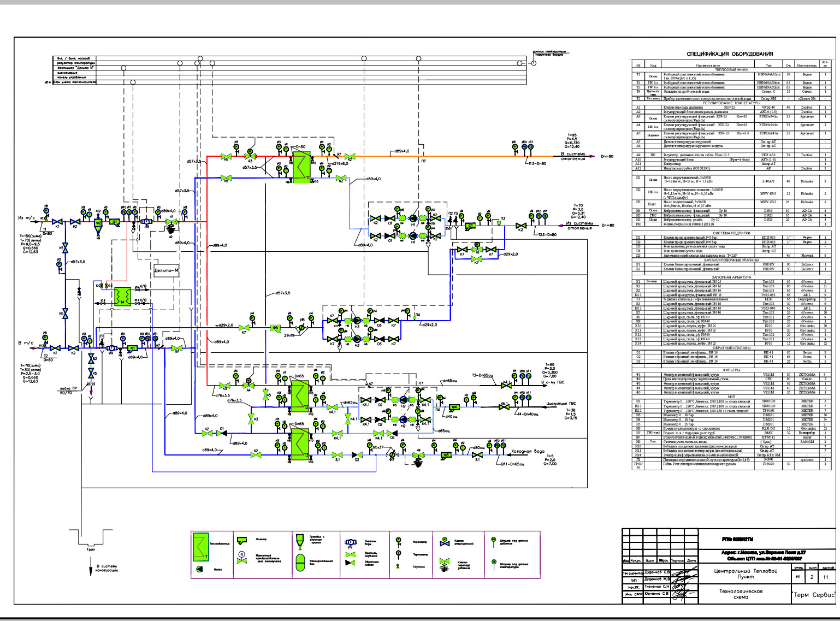The height and width of the screenshot is (621, 840).
Task: Select the Ф2 mud separator on inlet line
Action: (x=98, y=223)
